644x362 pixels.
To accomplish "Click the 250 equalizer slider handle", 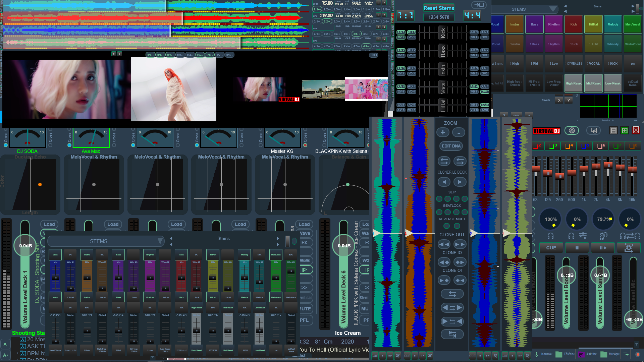I will click(560, 176).
